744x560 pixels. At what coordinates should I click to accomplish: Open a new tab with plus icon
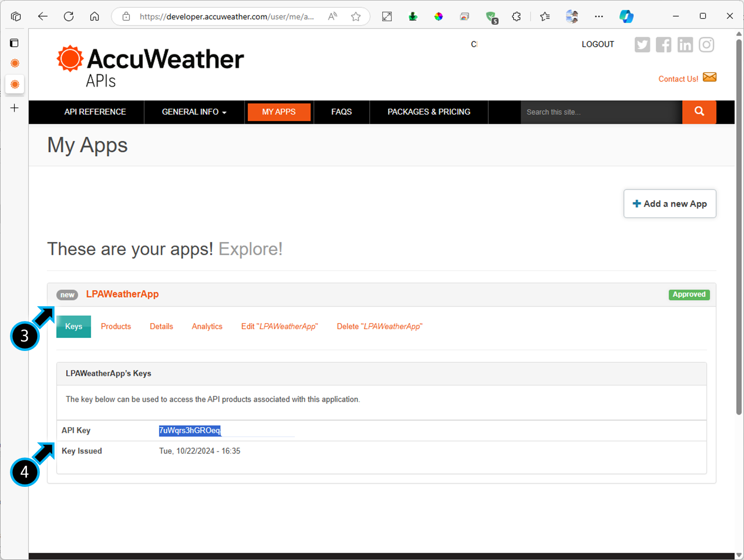pyautogui.click(x=14, y=108)
